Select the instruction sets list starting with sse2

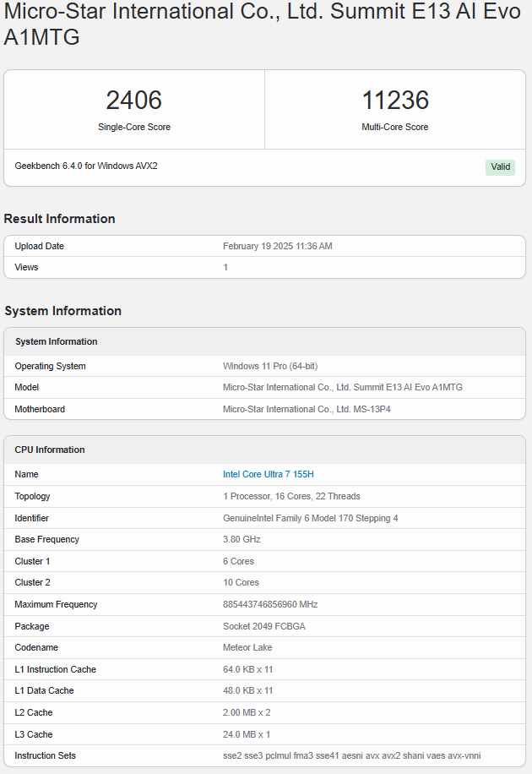tap(351, 755)
